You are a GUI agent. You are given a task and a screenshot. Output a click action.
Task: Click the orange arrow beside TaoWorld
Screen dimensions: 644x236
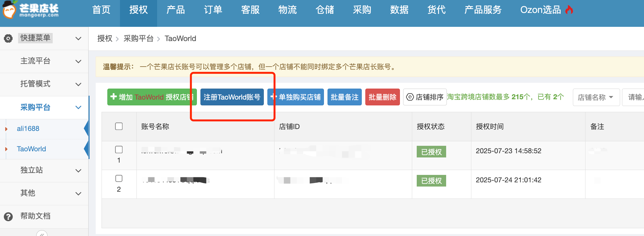pyautogui.click(x=6, y=149)
